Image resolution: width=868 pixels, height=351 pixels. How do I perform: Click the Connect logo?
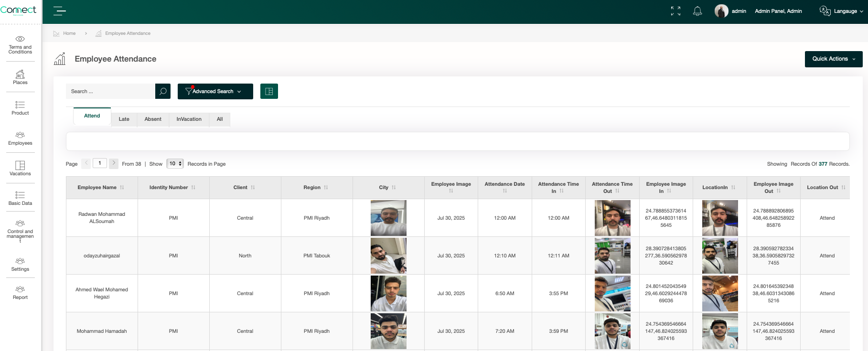click(x=18, y=10)
